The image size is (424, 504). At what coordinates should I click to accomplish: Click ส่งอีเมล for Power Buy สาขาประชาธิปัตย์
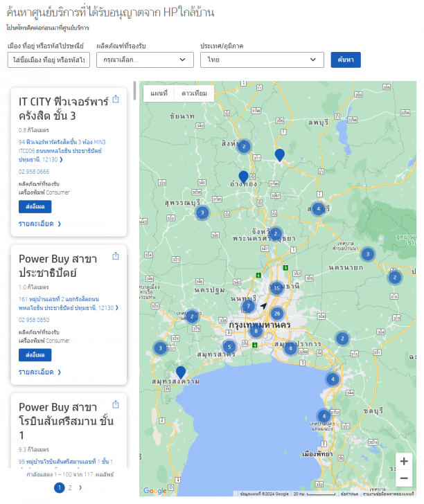click(x=35, y=355)
